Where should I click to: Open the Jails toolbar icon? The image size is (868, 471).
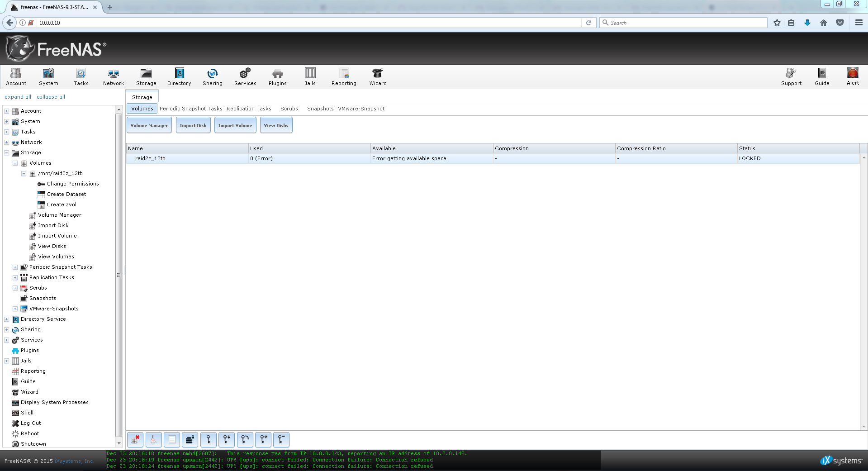(310, 76)
